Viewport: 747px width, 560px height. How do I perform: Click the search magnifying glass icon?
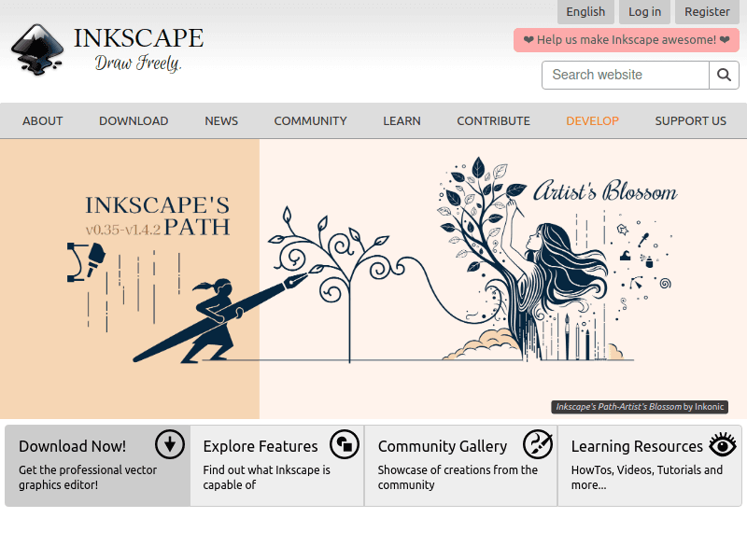(725, 75)
